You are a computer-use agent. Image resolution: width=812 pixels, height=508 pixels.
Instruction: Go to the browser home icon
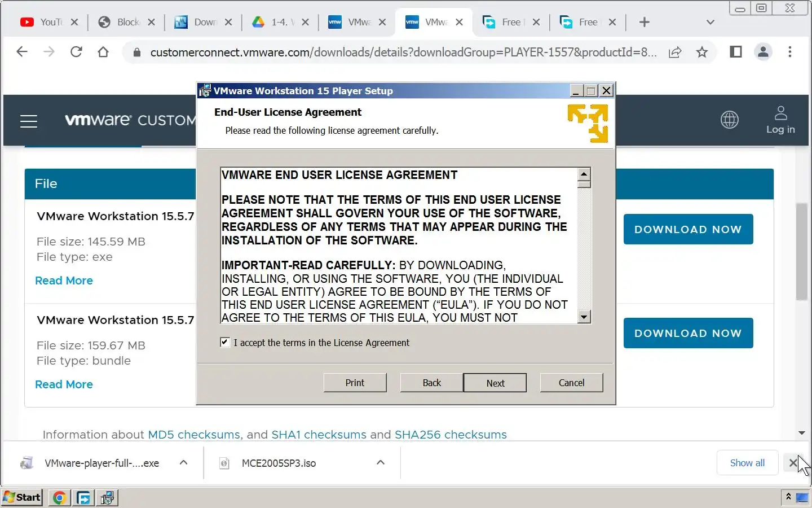click(x=103, y=52)
